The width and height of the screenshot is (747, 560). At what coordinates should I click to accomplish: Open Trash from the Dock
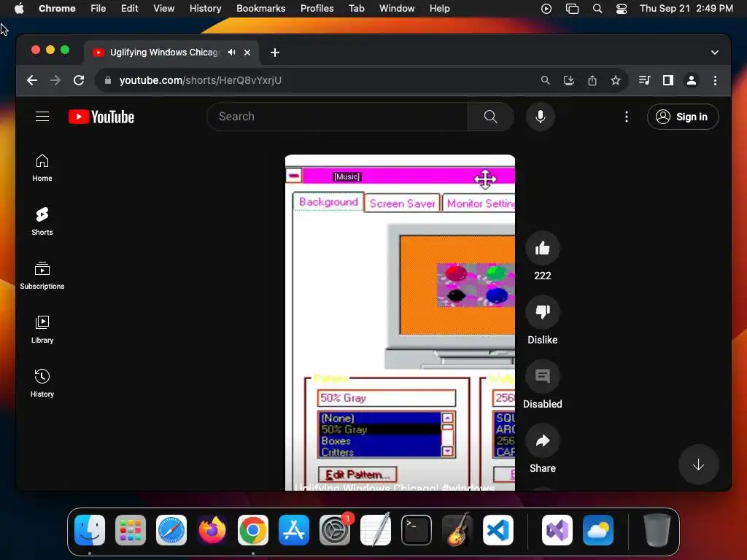[x=657, y=530]
